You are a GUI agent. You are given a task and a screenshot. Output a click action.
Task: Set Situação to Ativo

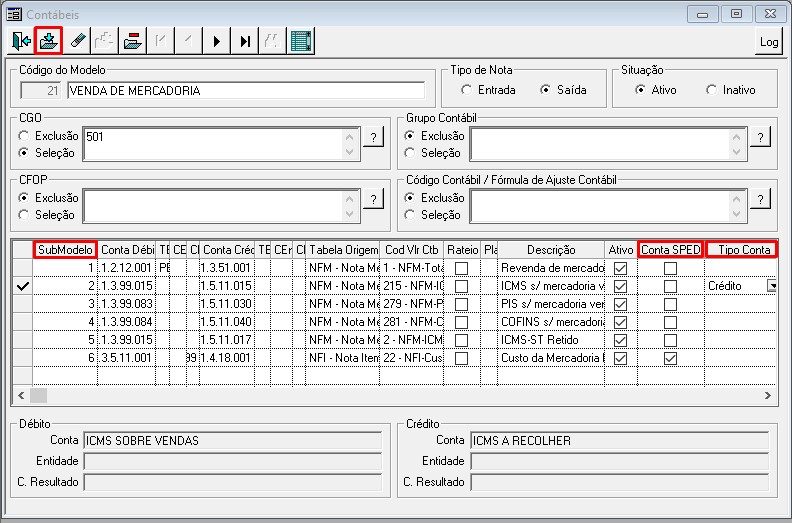pos(656,90)
